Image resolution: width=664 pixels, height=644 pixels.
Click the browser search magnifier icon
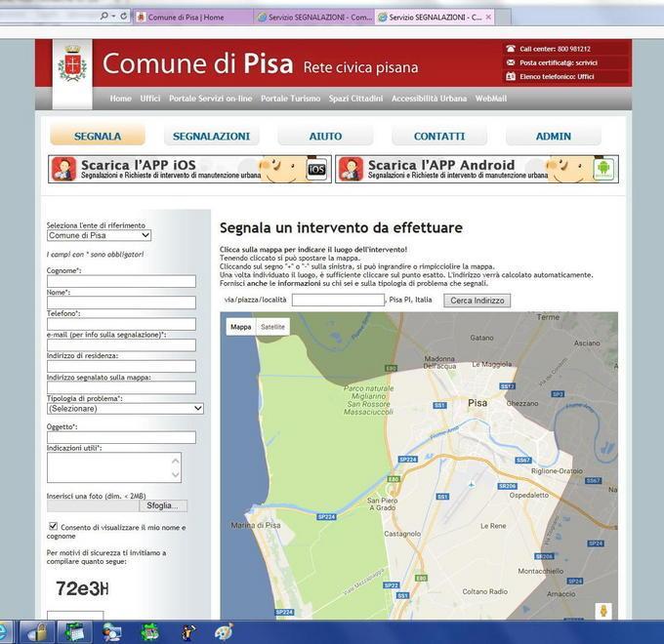[104, 16]
